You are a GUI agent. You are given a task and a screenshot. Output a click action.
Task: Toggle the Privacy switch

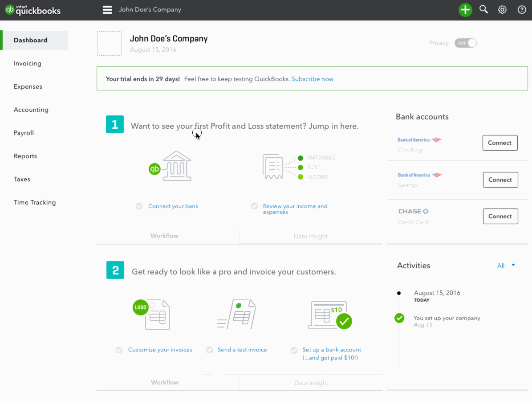(466, 43)
